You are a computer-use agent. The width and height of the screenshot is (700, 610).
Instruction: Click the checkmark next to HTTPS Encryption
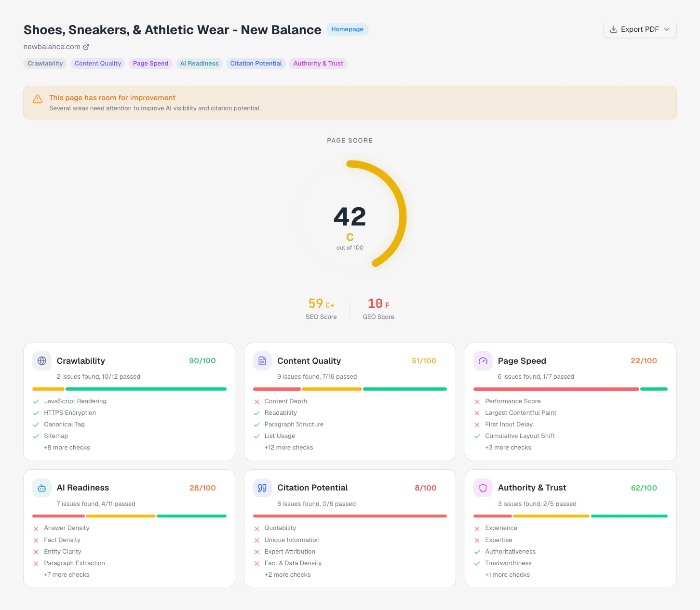click(36, 413)
